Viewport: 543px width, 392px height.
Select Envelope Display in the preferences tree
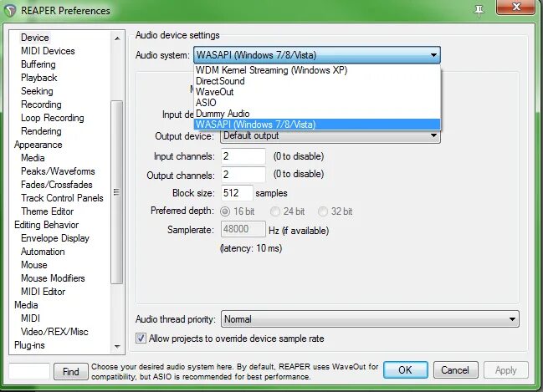[x=55, y=238]
